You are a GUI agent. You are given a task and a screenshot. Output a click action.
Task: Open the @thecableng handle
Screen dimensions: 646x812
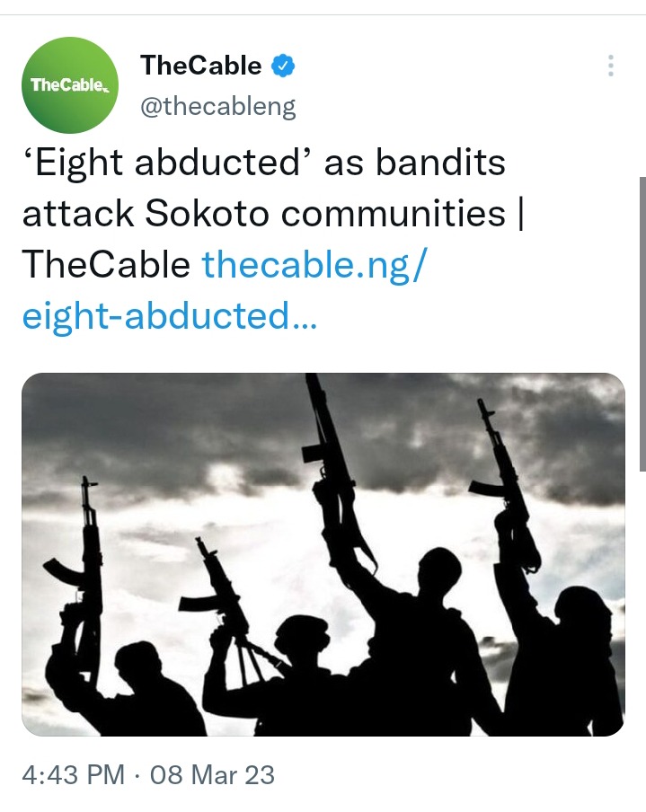click(218, 107)
